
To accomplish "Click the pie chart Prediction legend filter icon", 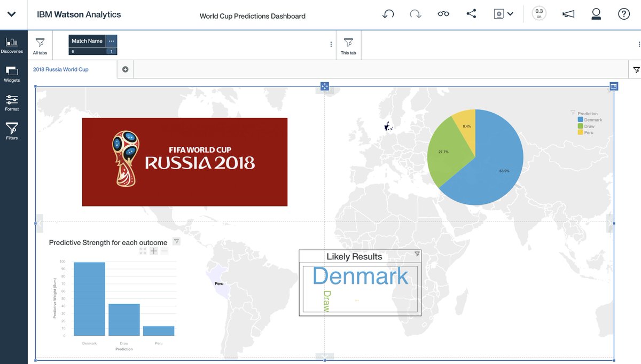I will point(573,113).
